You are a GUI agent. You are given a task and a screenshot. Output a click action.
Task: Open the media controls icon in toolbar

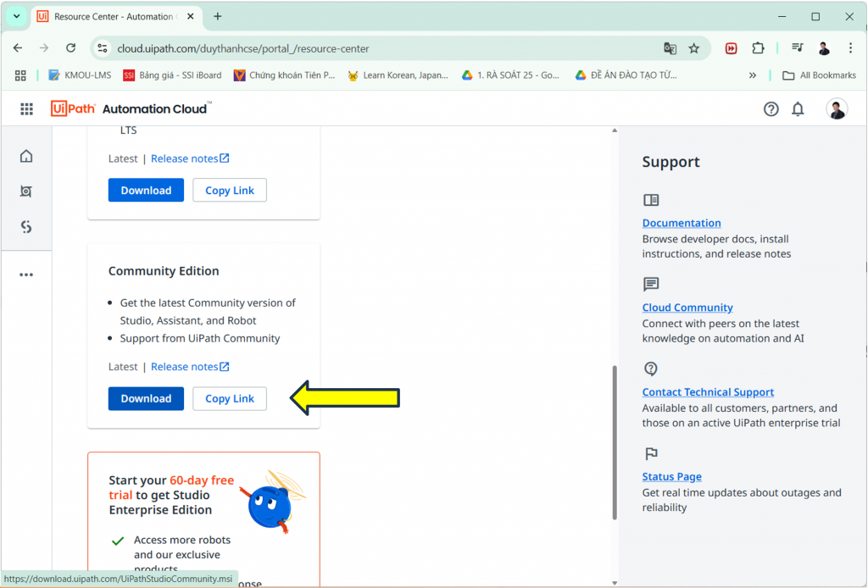(797, 48)
